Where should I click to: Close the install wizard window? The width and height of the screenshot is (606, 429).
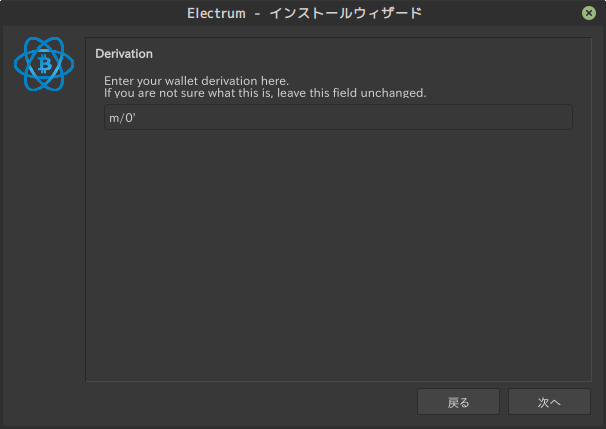589,13
